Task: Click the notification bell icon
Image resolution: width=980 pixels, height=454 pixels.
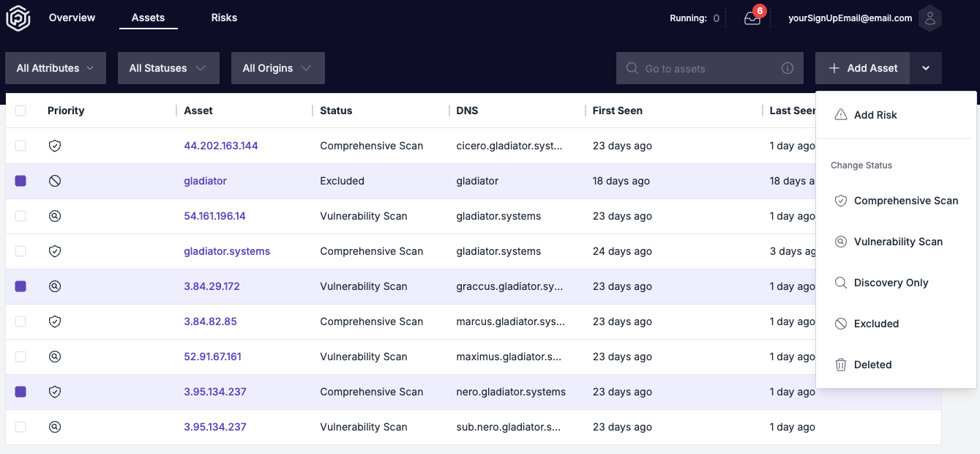Action: click(x=752, y=18)
